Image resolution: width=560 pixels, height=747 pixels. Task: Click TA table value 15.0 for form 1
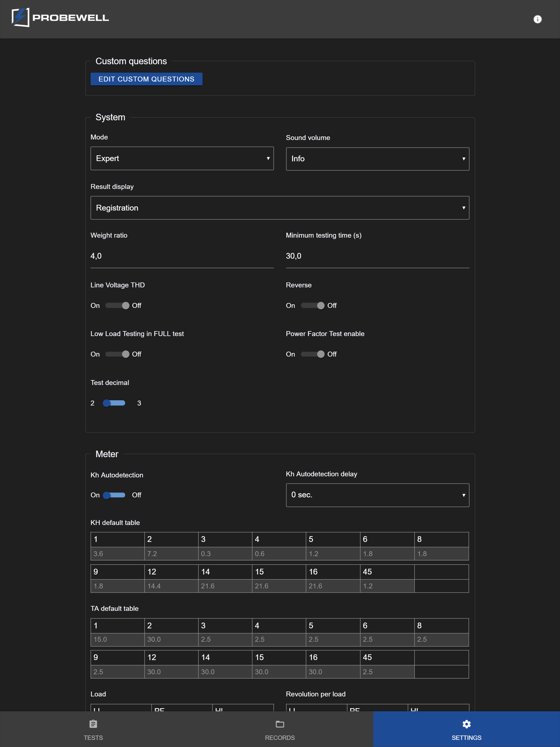click(118, 639)
